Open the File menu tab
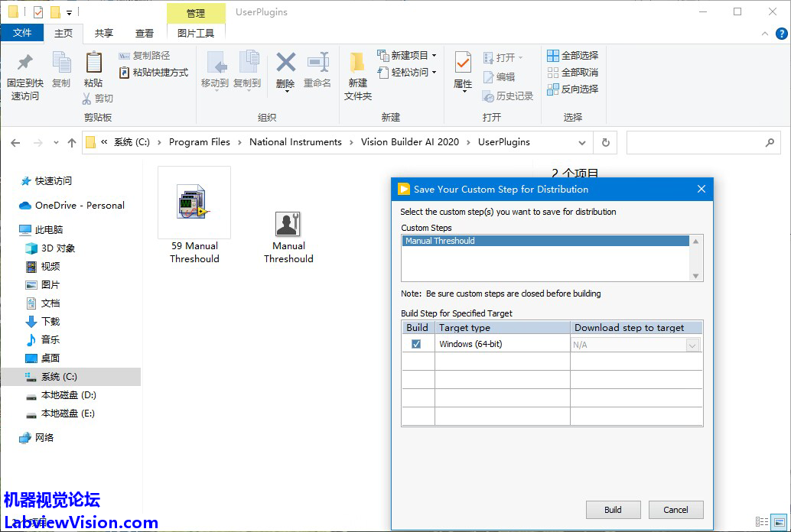 (x=22, y=33)
